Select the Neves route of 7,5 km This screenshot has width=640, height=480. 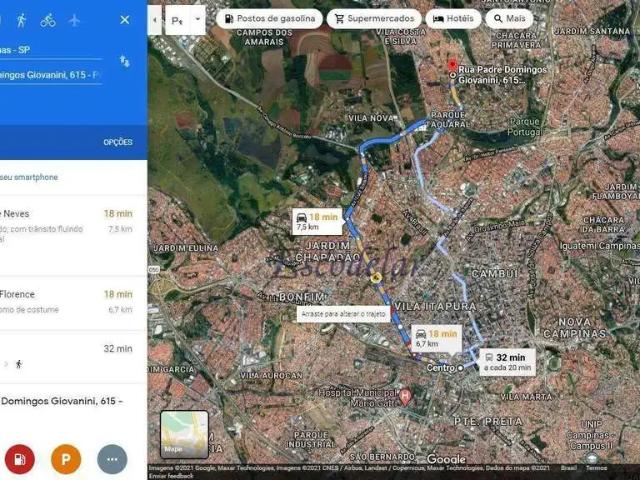tap(73, 235)
